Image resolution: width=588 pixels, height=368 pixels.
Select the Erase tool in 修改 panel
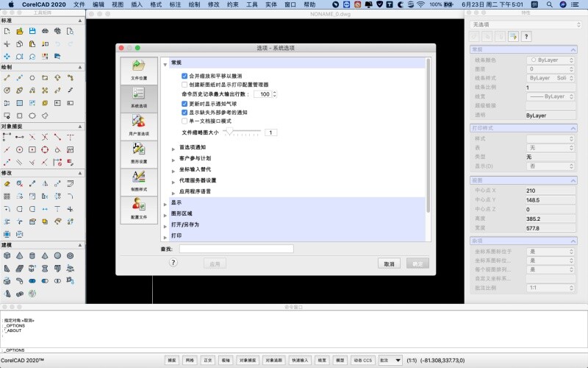(7, 183)
